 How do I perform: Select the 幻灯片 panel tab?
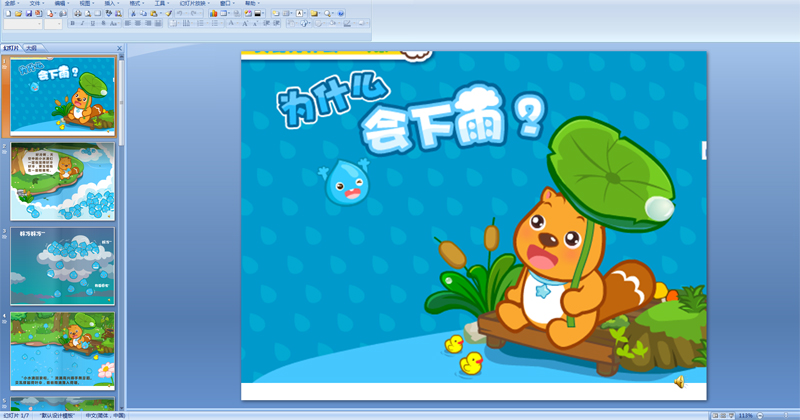(11, 48)
